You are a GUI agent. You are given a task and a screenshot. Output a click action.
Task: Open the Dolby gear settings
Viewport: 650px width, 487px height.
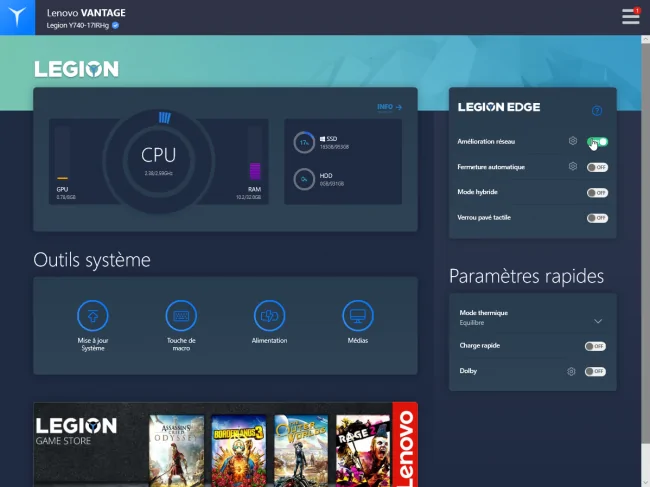[x=571, y=371]
